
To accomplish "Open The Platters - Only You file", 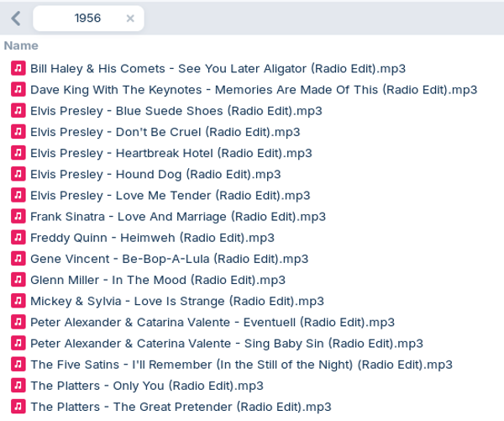I will pos(146,386).
